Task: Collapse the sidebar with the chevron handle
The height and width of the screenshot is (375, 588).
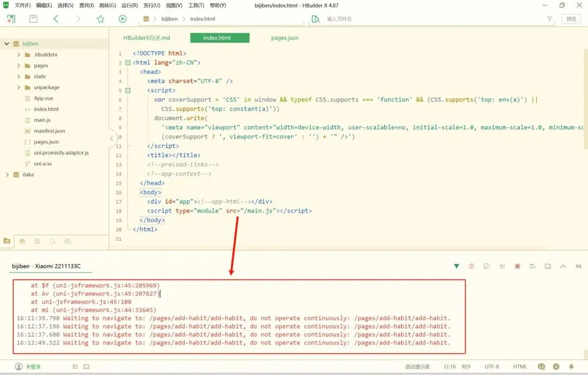Action: coord(112,138)
